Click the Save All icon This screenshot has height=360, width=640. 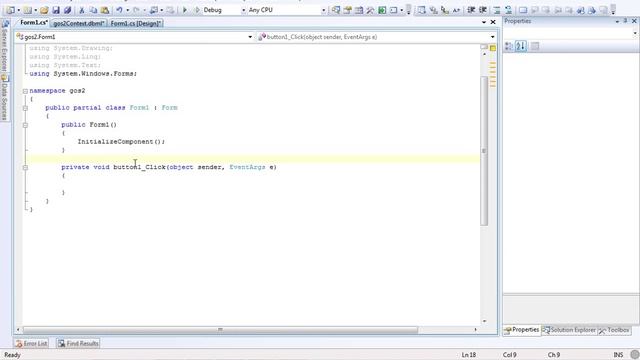67,10
